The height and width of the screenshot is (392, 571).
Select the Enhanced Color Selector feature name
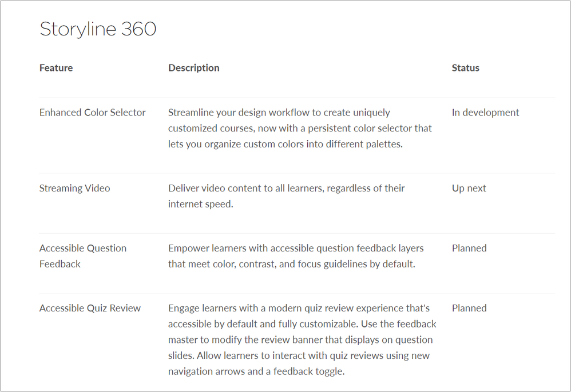coord(92,113)
